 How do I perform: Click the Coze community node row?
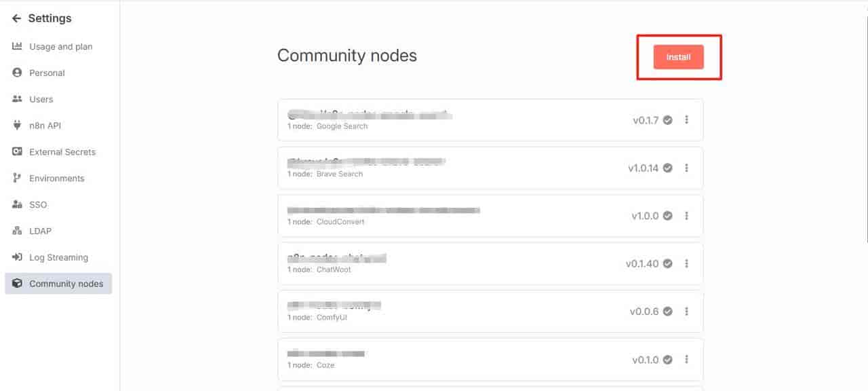(490, 360)
